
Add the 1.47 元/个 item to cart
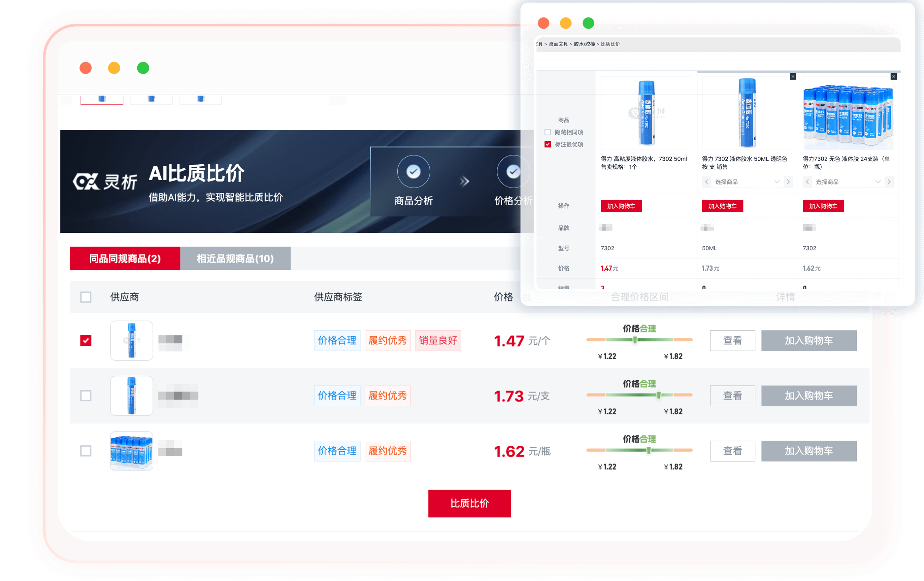pos(809,340)
